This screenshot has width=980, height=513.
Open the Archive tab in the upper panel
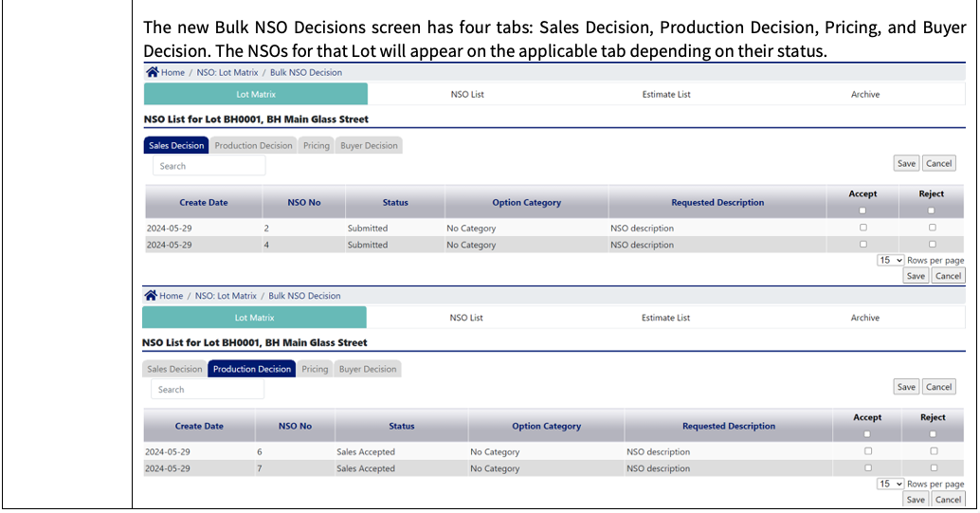[864, 95]
